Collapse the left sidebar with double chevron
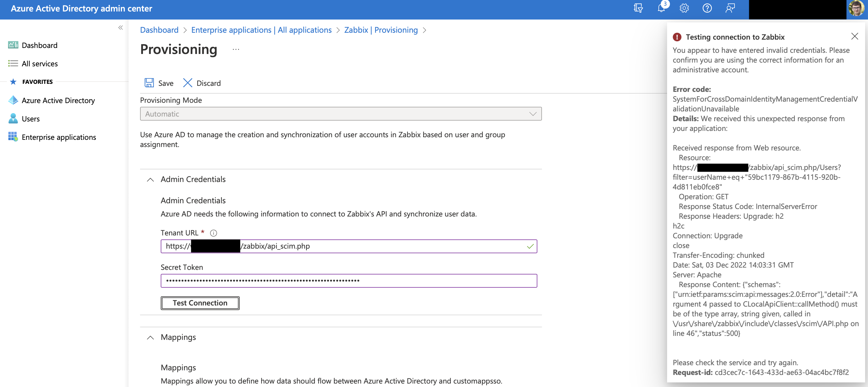 [120, 28]
